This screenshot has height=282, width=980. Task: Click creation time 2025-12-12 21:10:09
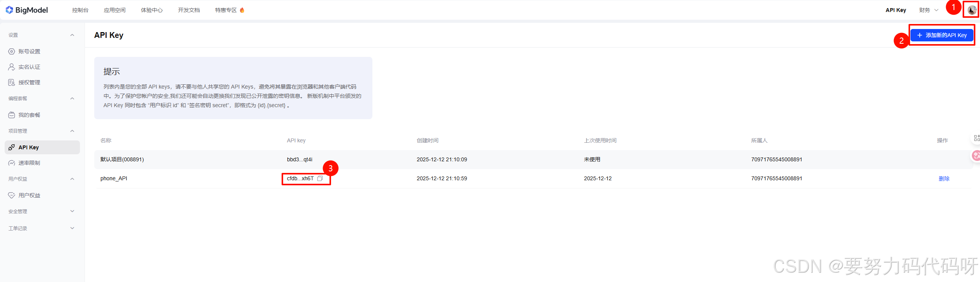click(x=442, y=159)
